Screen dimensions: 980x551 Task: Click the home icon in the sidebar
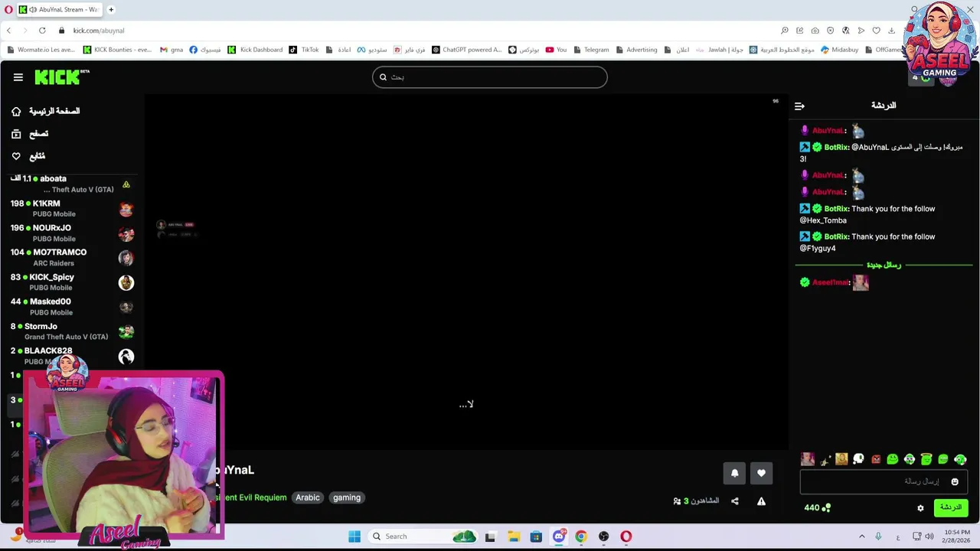pyautogui.click(x=16, y=111)
